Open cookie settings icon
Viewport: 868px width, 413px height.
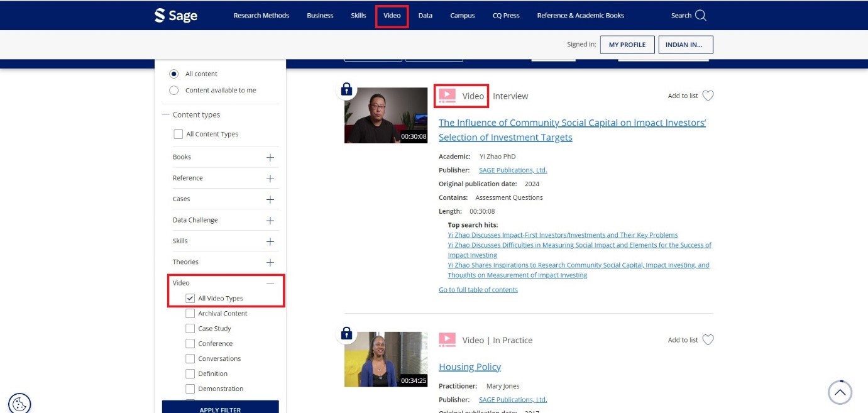pyautogui.click(x=19, y=403)
